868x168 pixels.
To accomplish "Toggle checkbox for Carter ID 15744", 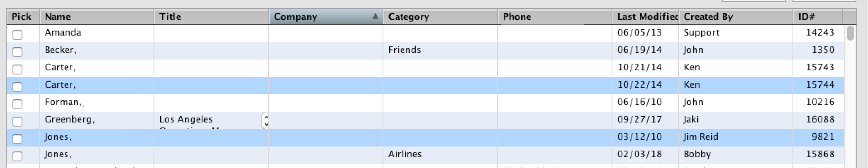I will click(17, 86).
